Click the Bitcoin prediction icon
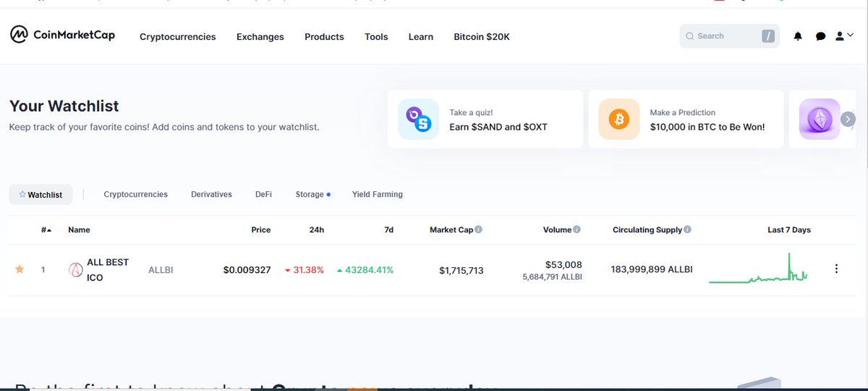 (x=618, y=119)
